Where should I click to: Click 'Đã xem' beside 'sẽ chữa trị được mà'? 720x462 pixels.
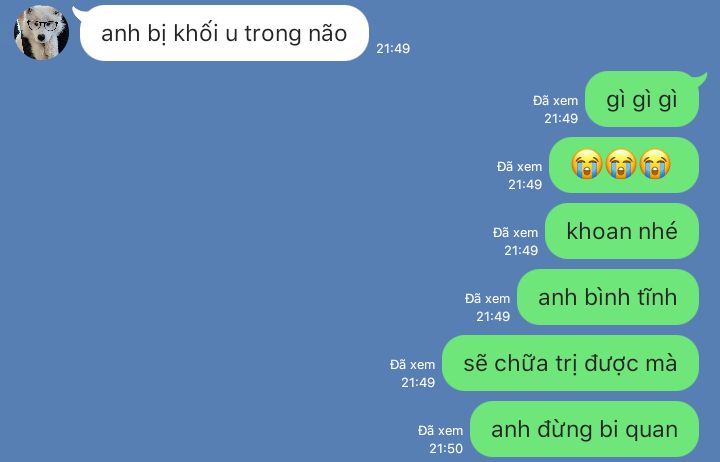click(x=412, y=365)
